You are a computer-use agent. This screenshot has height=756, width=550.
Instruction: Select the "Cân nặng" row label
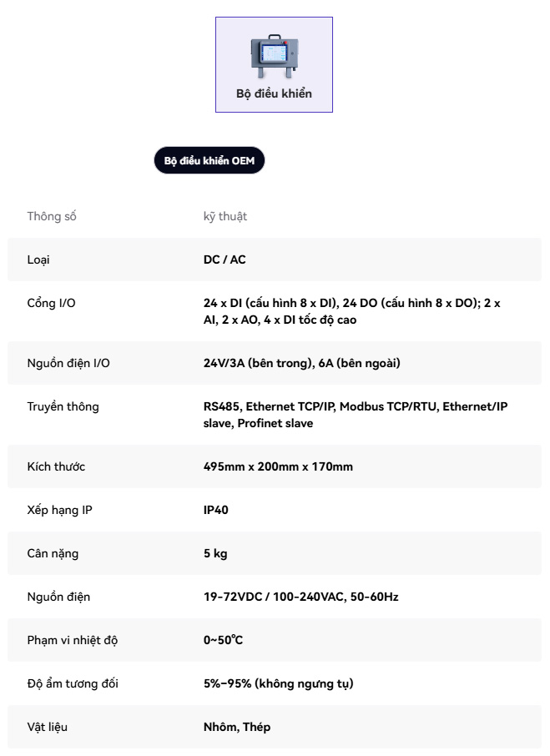click(x=53, y=553)
